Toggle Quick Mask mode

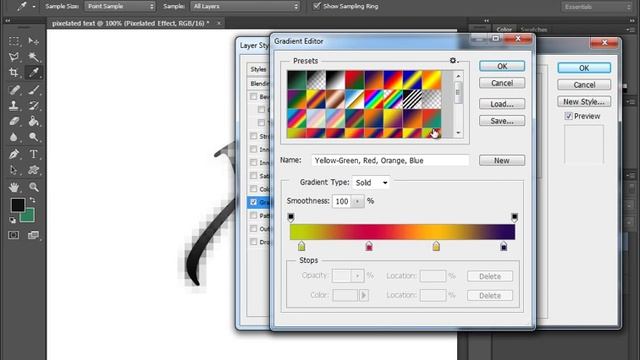click(x=14, y=235)
